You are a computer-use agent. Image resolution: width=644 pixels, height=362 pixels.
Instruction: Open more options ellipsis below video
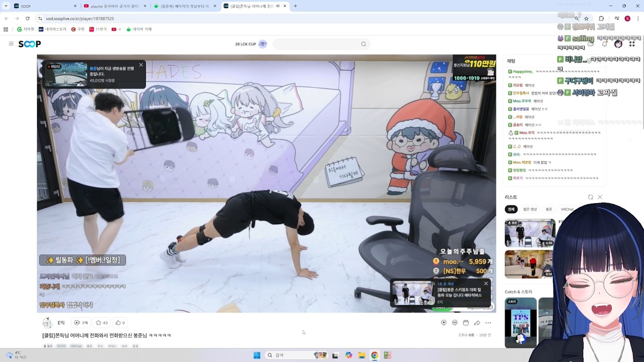488,323
